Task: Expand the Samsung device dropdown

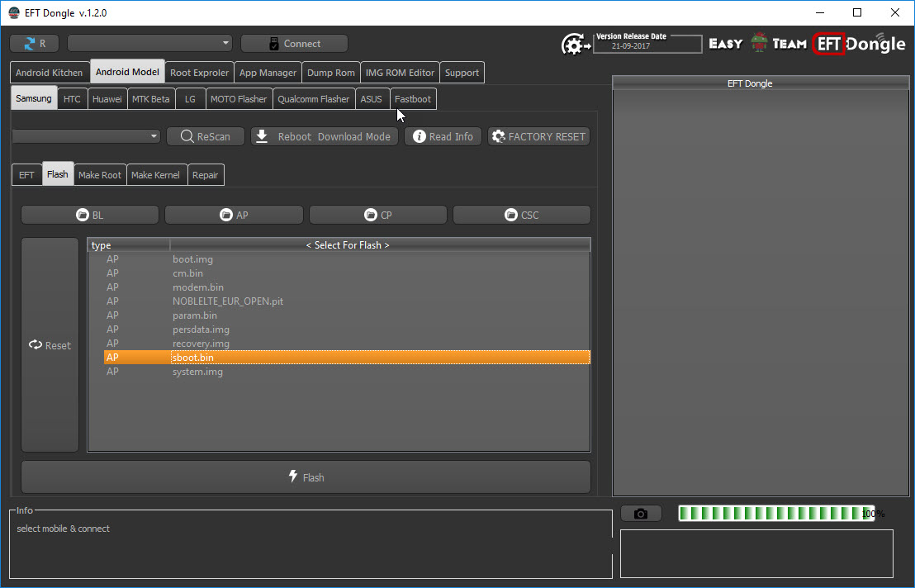Action: 87,136
